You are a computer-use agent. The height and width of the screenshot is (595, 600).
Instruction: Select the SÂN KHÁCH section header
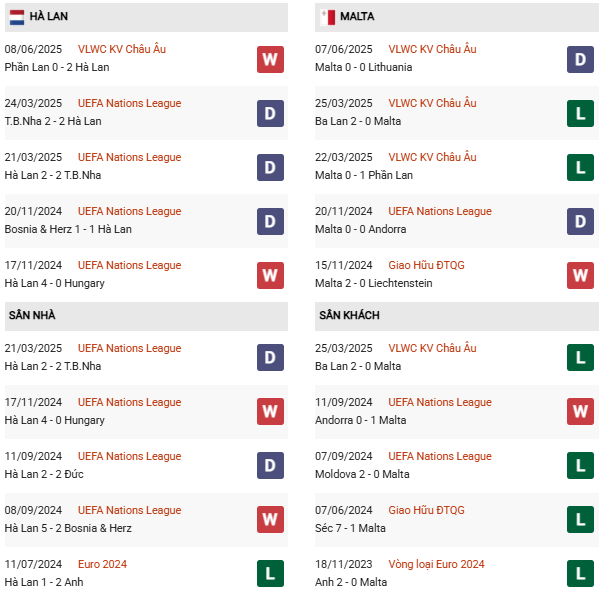click(349, 316)
